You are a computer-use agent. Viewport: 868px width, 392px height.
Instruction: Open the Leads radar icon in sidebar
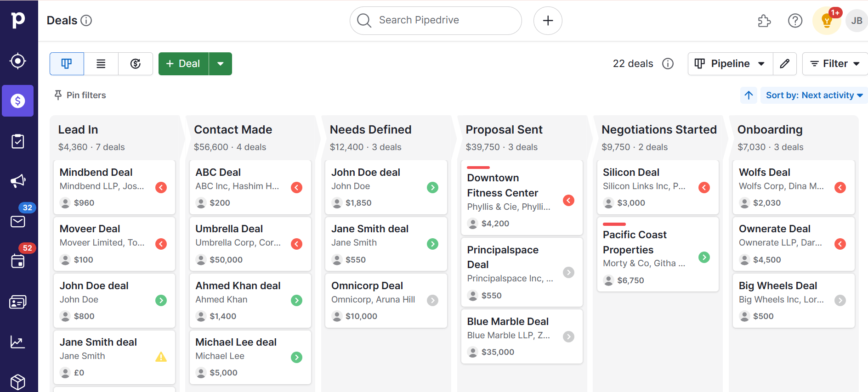18,61
